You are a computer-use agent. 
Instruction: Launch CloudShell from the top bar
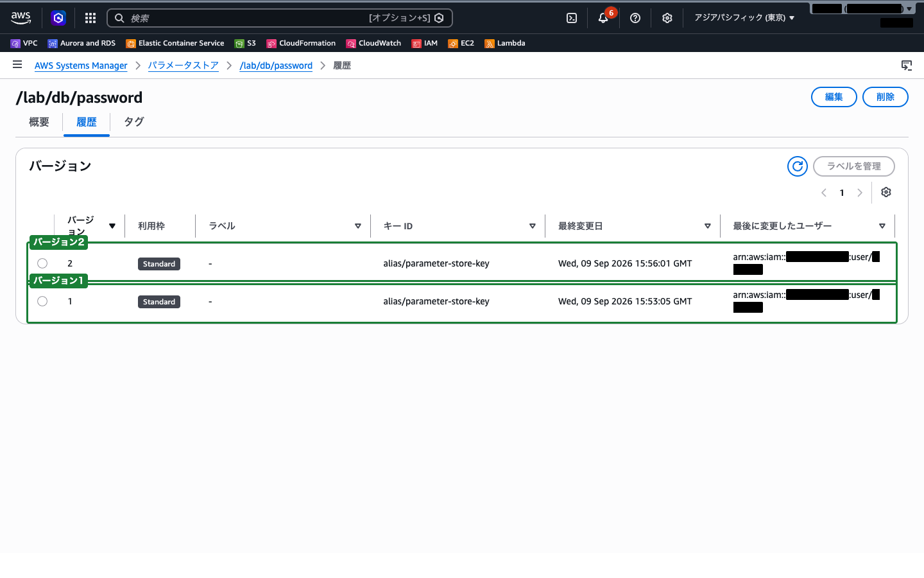click(572, 18)
